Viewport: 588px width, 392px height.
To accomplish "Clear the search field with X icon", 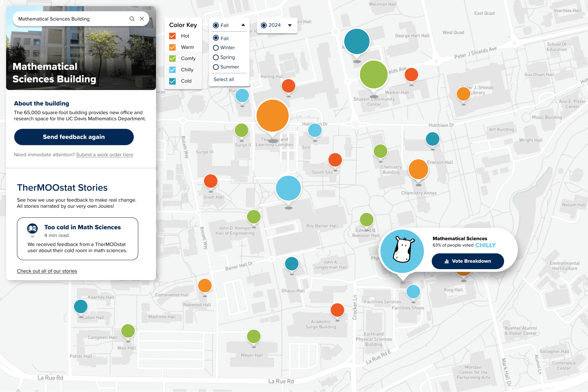I will pos(142,19).
